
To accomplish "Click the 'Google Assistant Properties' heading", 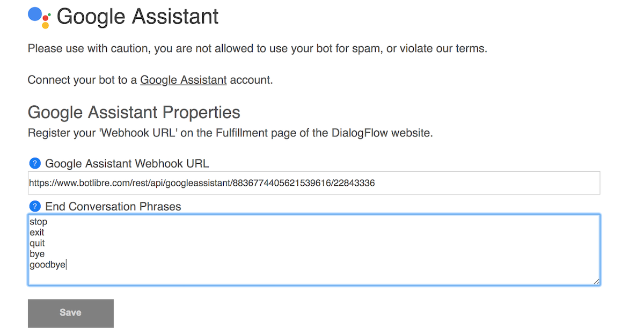I will [134, 112].
